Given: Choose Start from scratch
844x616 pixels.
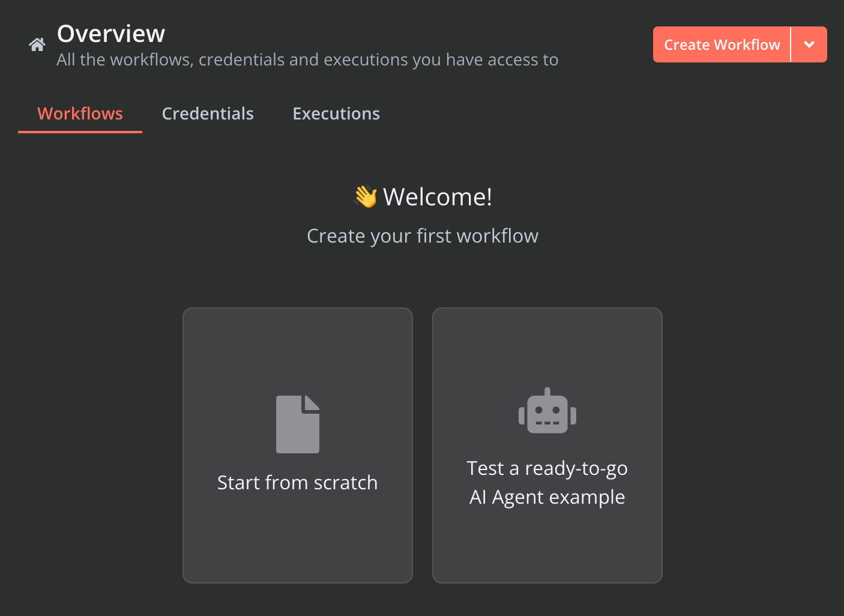Looking at the screenshot, I should click(x=297, y=445).
